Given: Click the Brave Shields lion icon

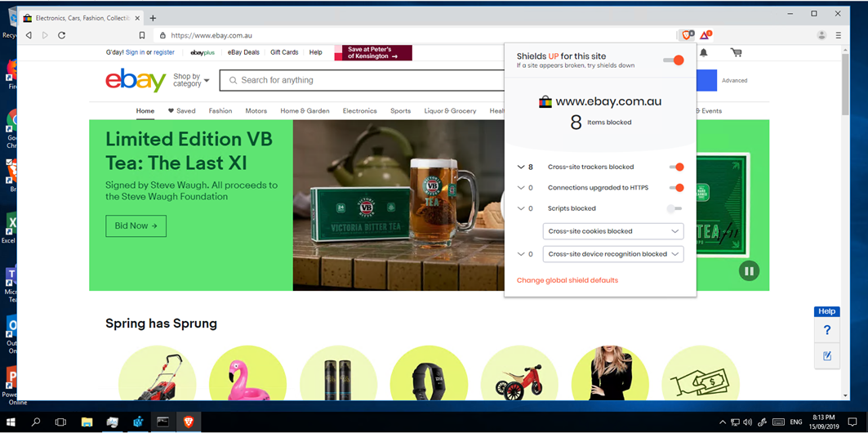Looking at the screenshot, I should [x=687, y=35].
